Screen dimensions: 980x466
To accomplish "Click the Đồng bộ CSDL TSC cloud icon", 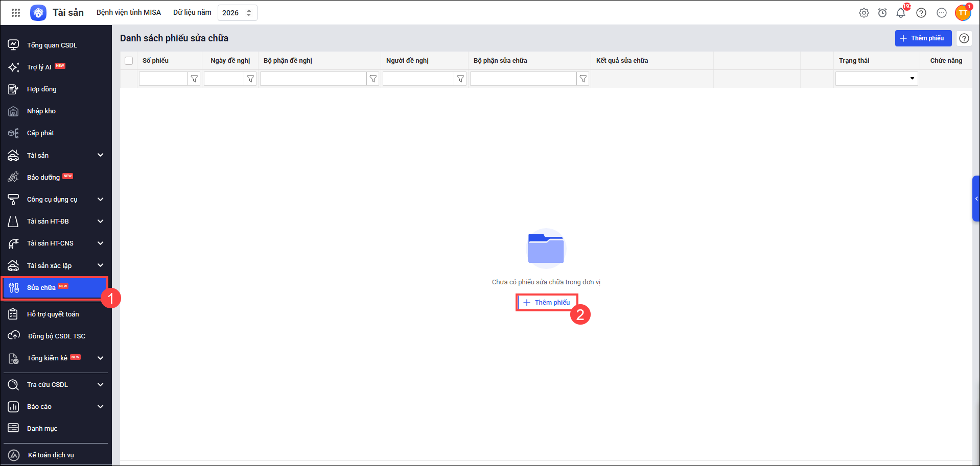I will 14,336.
